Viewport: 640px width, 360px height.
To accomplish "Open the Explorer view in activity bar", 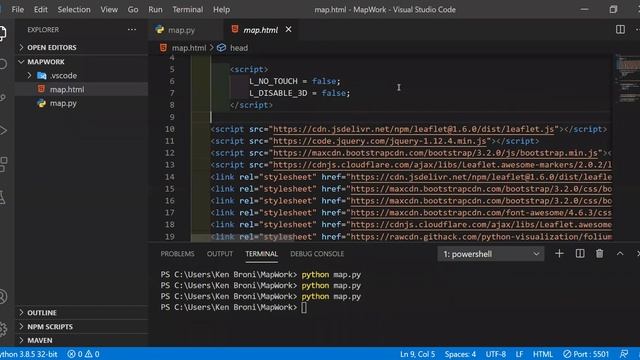I will tap(3, 33).
